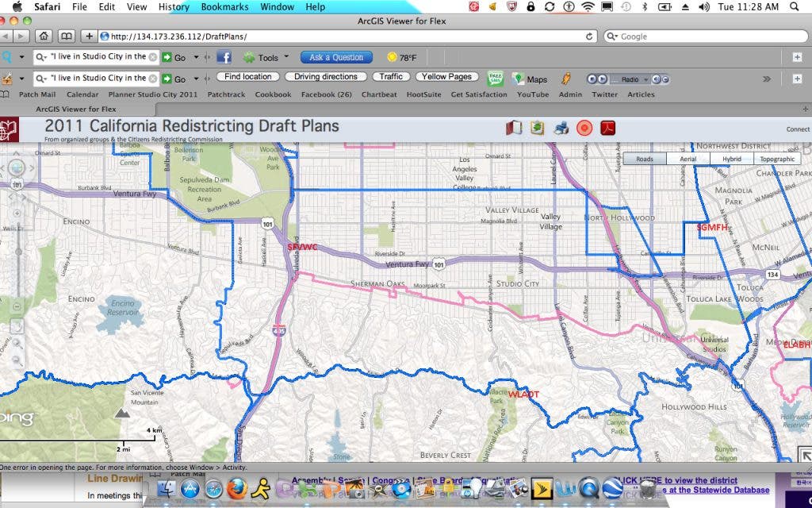Select the ArcGIS Viewer for Flex tab

[76, 109]
